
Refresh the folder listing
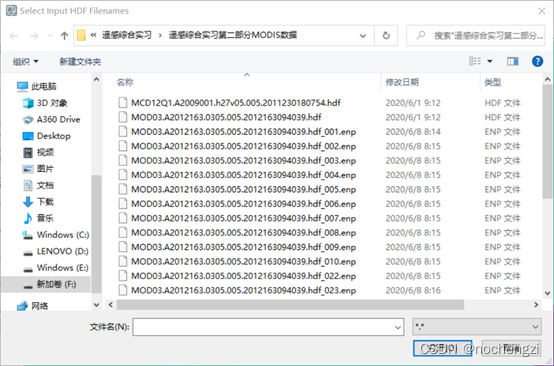(x=386, y=35)
